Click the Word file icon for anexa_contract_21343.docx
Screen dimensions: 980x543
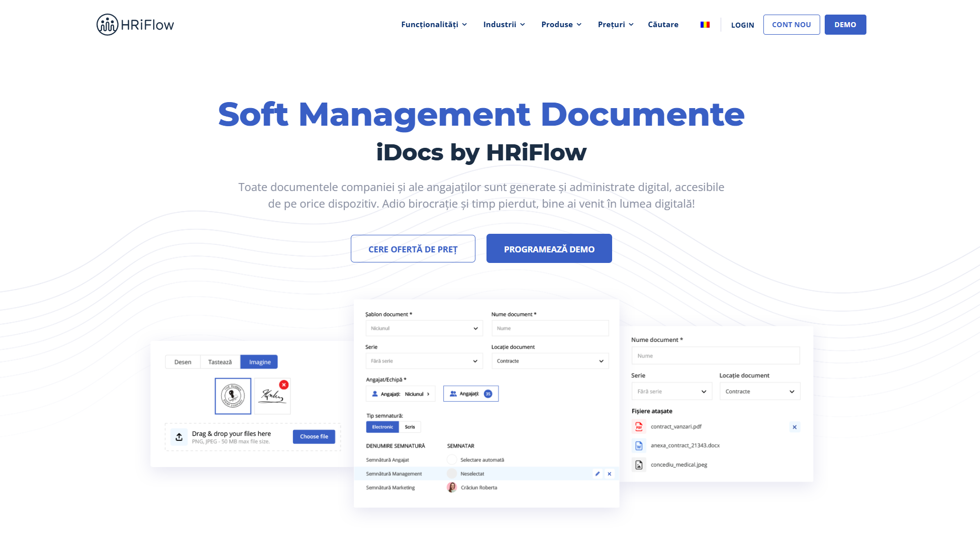point(639,445)
